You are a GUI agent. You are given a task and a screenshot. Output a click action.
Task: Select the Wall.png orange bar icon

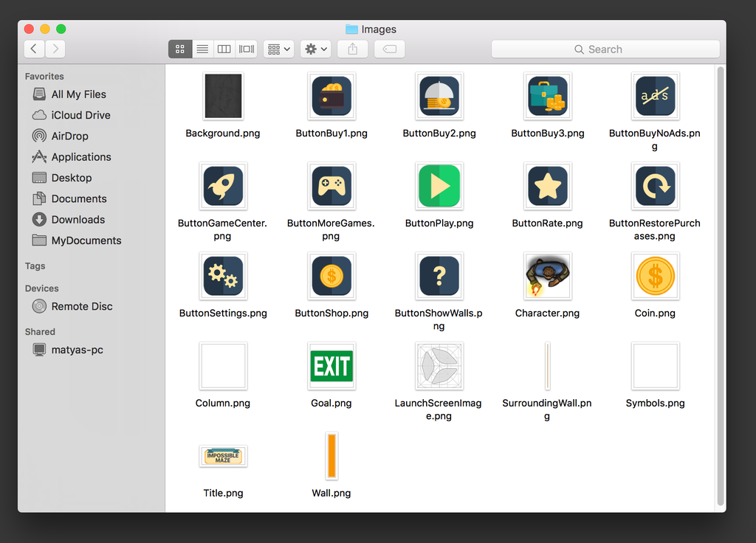[331, 456]
